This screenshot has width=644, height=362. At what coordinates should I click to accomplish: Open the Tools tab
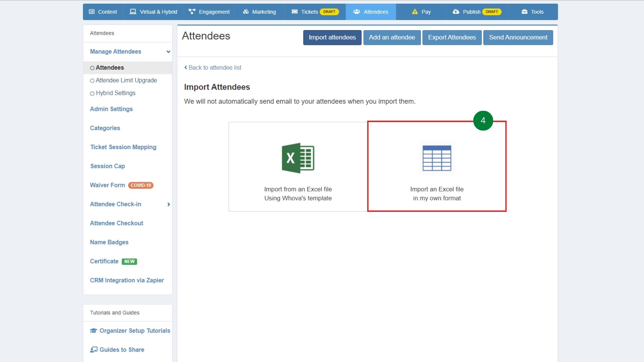pyautogui.click(x=532, y=12)
